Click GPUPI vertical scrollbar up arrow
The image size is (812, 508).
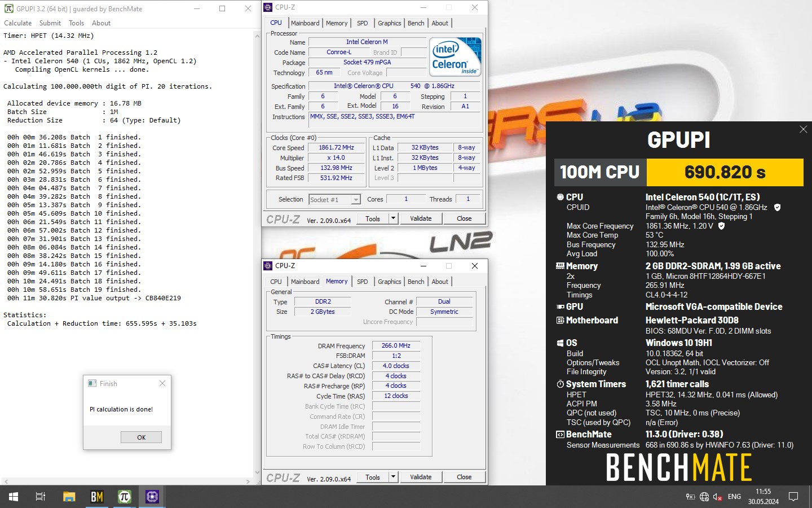(257, 36)
